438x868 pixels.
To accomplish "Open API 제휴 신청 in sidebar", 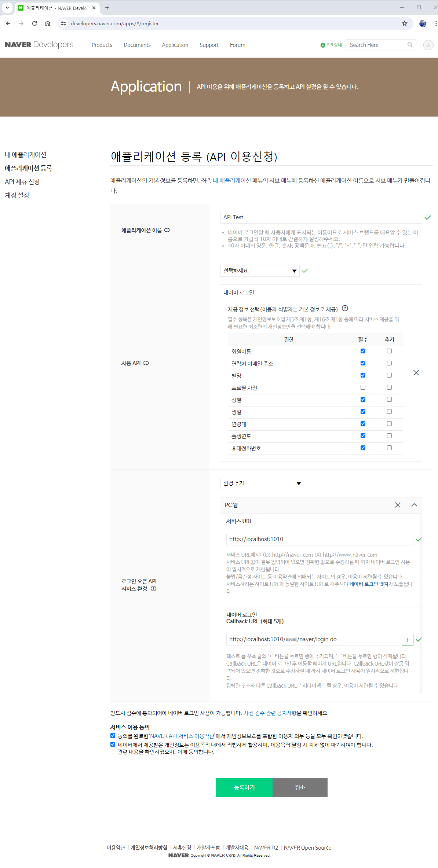I will (x=22, y=182).
